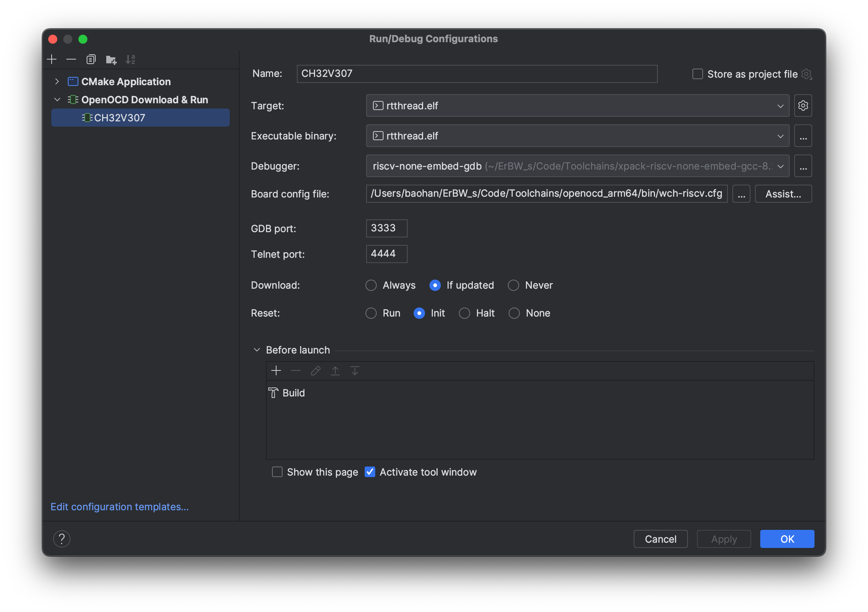Browse for Debugger path
The image size is (868, 612).
point(803,167)
